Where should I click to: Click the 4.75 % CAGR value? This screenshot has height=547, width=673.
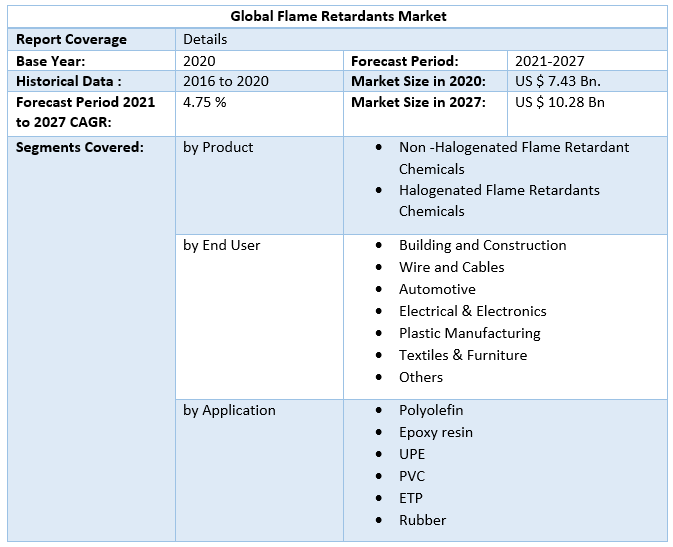pyautogui.click(x=204, y=102)
